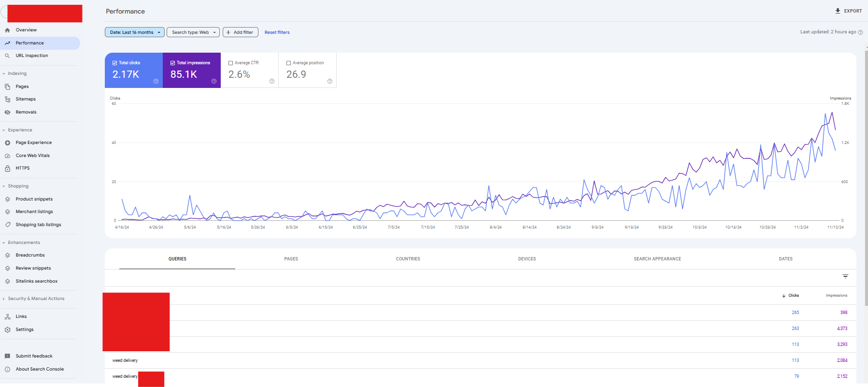
Task: Click the Removals eye-slash icon
Action: tap(7, 112)
